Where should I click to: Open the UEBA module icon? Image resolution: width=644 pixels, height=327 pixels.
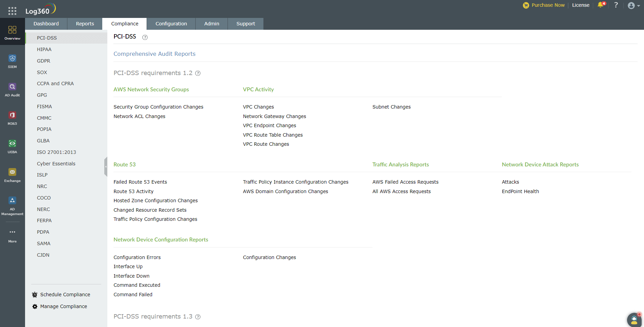click(12, 146)
